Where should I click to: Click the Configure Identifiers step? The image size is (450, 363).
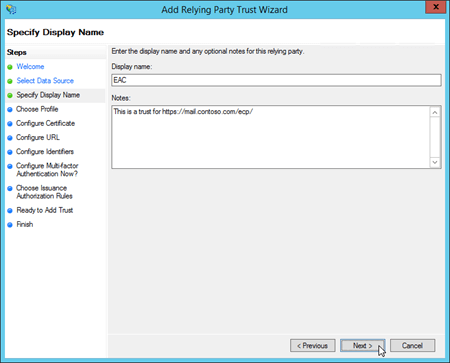[x=45, y=152]
